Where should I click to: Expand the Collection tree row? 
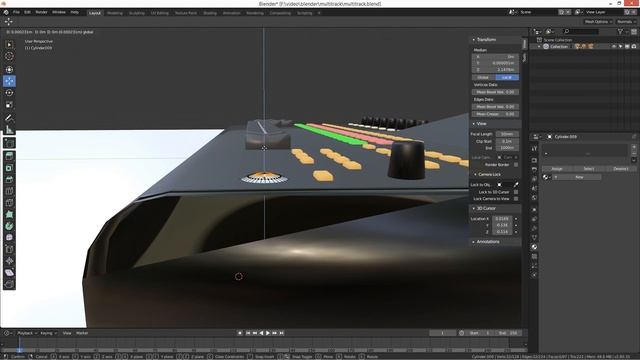(x=539, y=47)
